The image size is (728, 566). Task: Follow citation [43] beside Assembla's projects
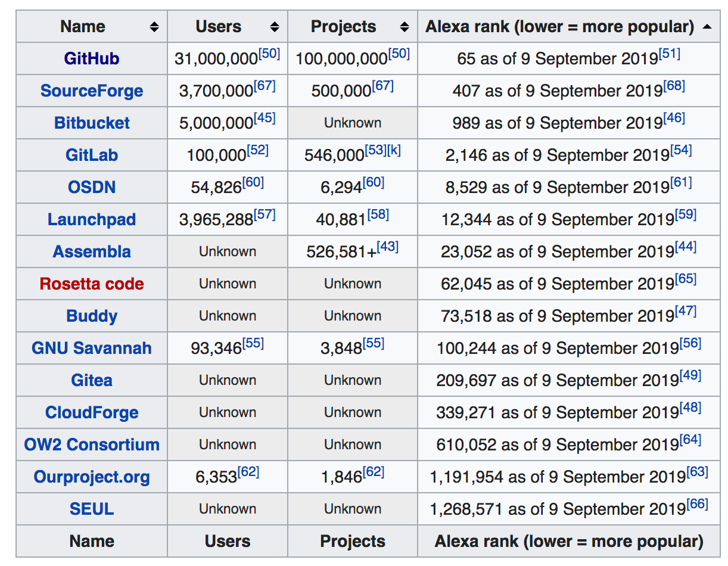click(387, 247)
